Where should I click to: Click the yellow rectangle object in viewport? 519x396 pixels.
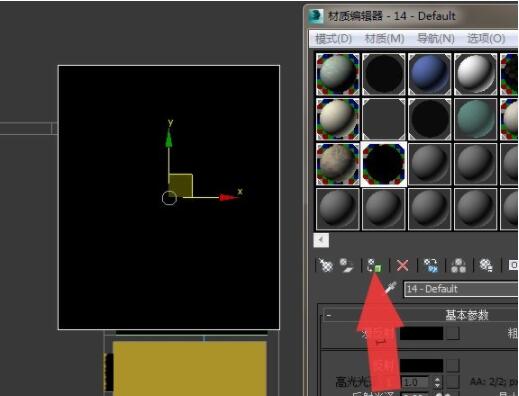point(190,368)
